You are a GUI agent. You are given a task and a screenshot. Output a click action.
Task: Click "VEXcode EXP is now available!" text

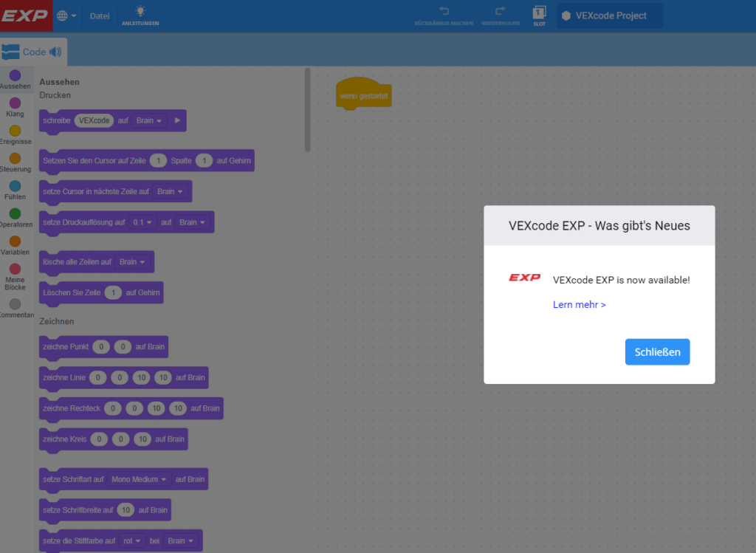[621, 280]
